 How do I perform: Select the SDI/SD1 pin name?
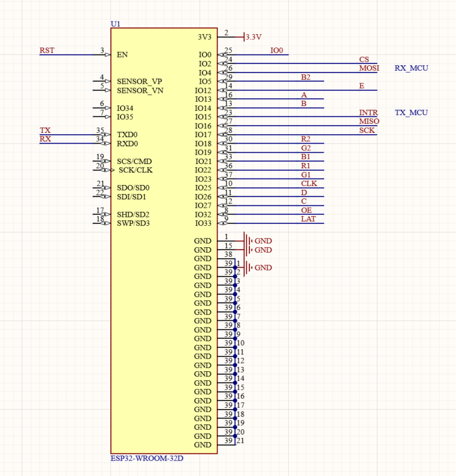(132, 197)
